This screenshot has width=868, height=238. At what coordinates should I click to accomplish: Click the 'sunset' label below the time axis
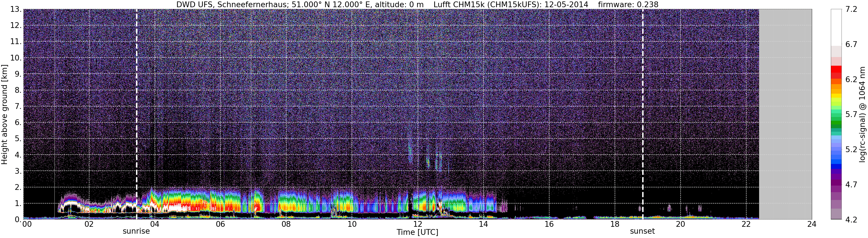point(642,231)
